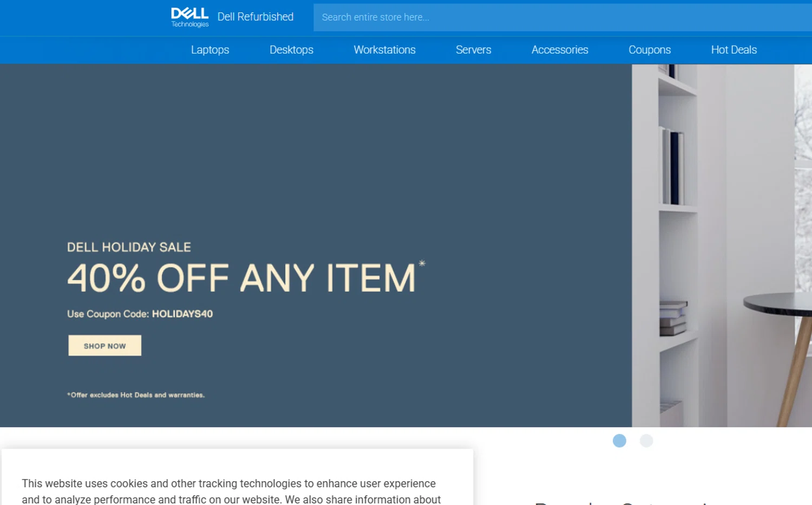Open the Accessories menu item
Viewport: 812px width, 505px height.
(560, 50)
